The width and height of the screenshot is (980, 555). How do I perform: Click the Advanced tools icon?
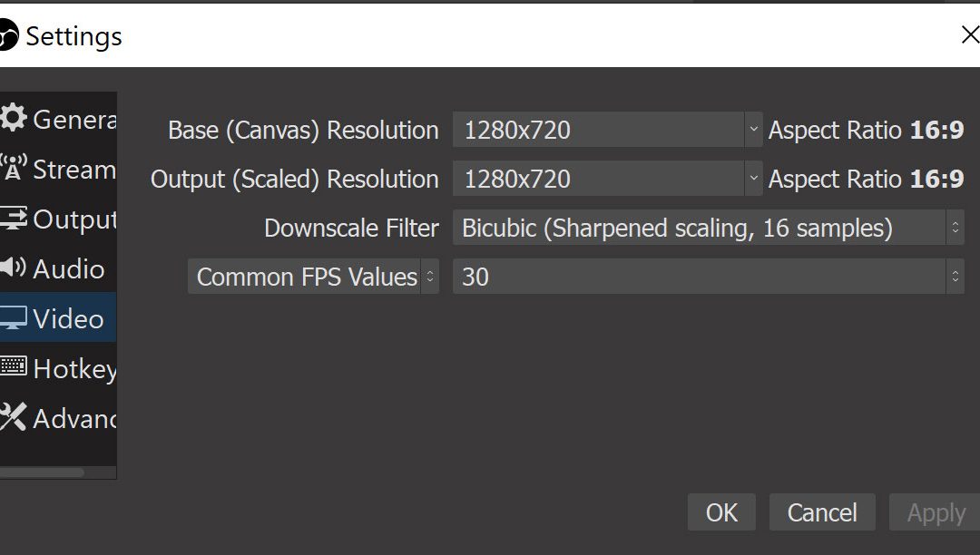pyautogui.click(x=13, y=417)
